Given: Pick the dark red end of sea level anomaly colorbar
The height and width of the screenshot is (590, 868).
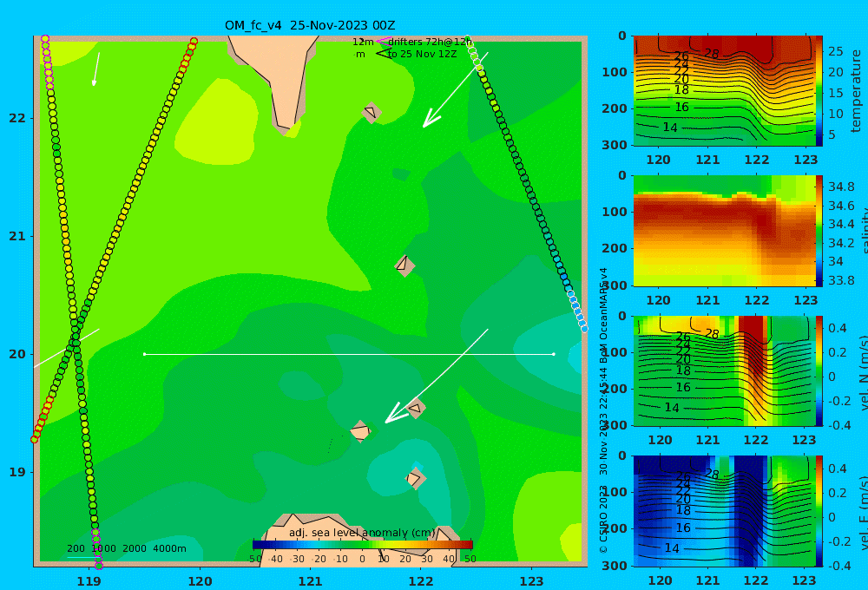Looking at the screenshot, I should 467,545.
